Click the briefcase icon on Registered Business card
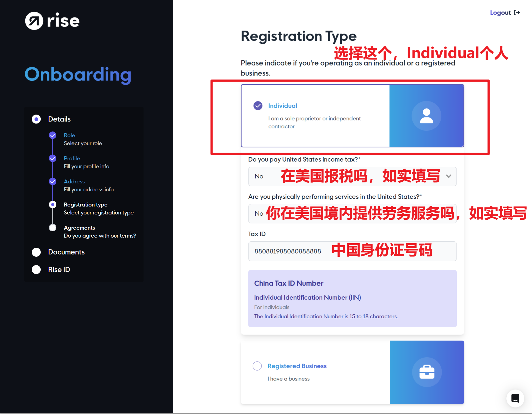This screenshot has width=532, height=414. [427, 372]
